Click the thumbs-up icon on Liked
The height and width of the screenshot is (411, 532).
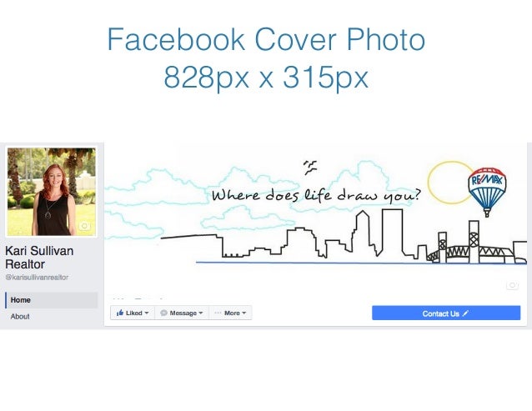click(120, 313)
